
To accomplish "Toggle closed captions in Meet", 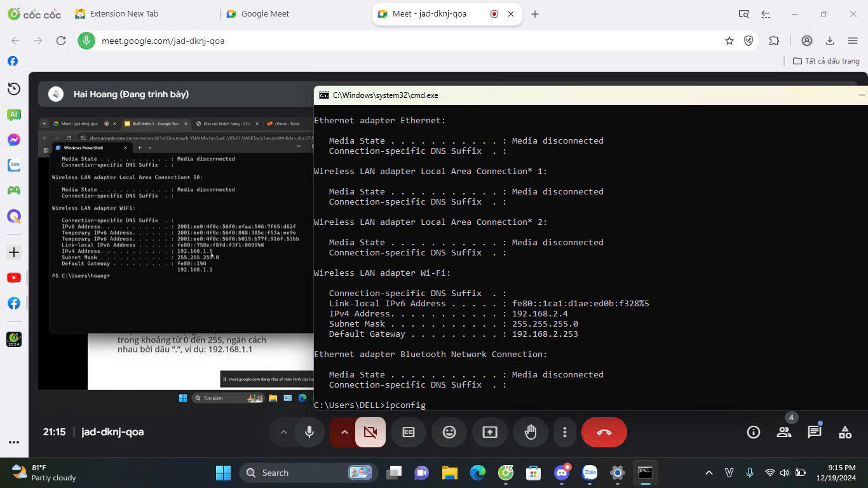I will [x=409, y=432].
